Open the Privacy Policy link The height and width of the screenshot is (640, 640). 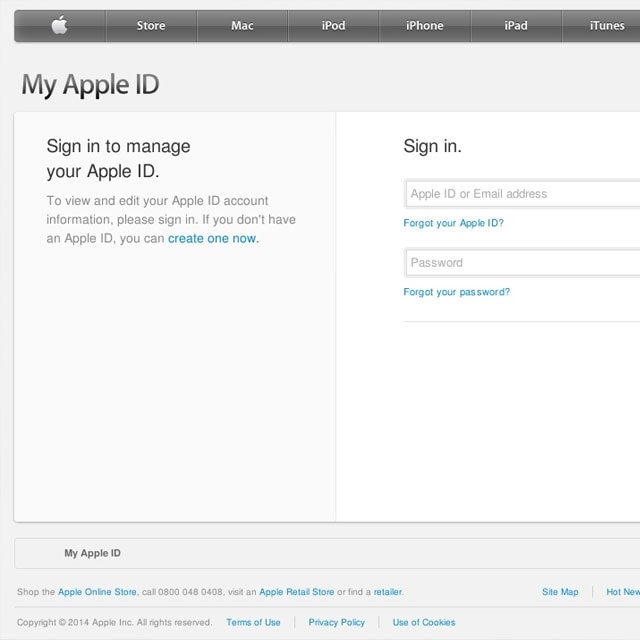pos(336,622)
